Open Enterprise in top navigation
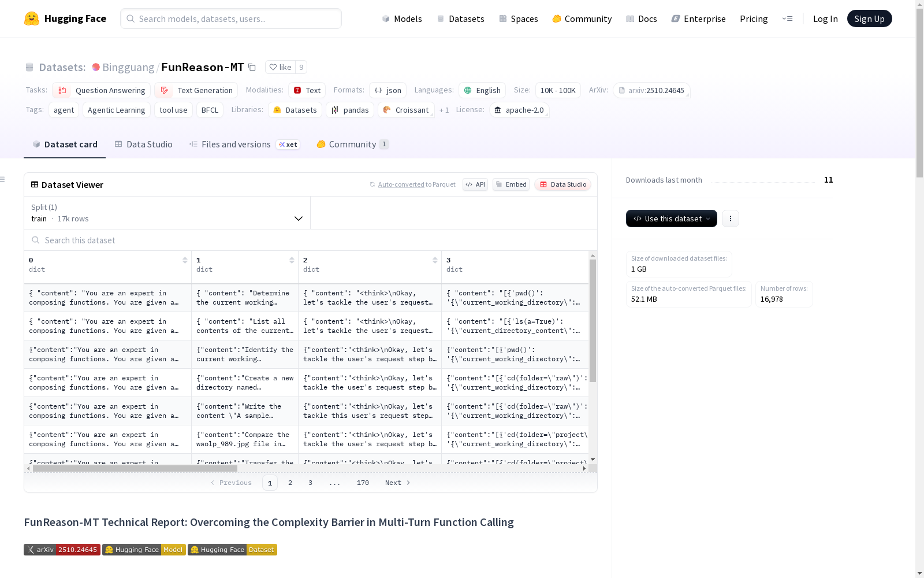This screenshot has width=924, height=578. (698, 18)
